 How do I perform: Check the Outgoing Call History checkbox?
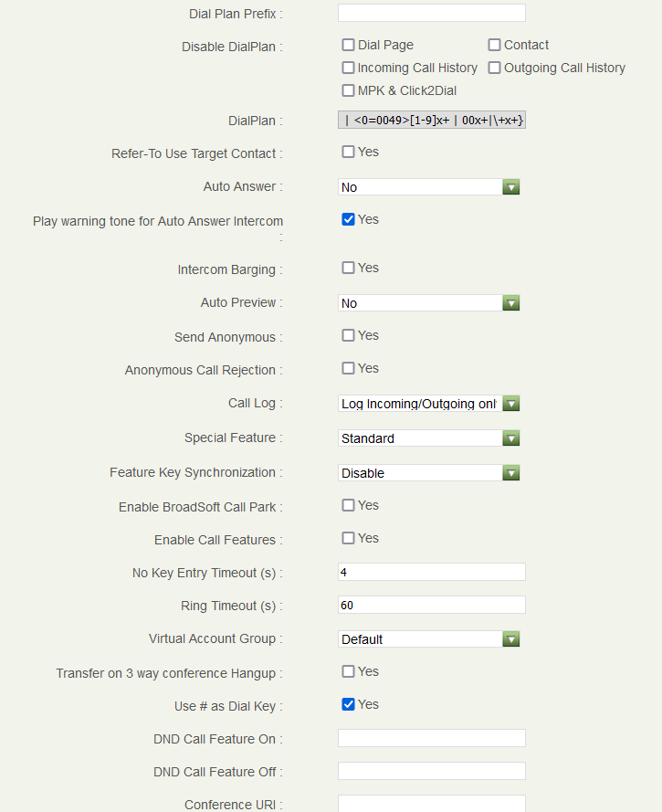(x=494, y=67)
